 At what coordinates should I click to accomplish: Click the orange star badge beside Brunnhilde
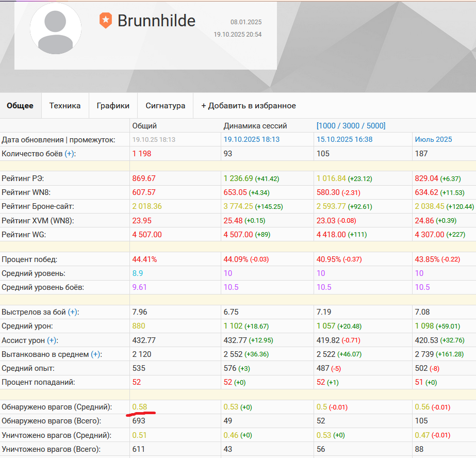click(x=105, y=21)
